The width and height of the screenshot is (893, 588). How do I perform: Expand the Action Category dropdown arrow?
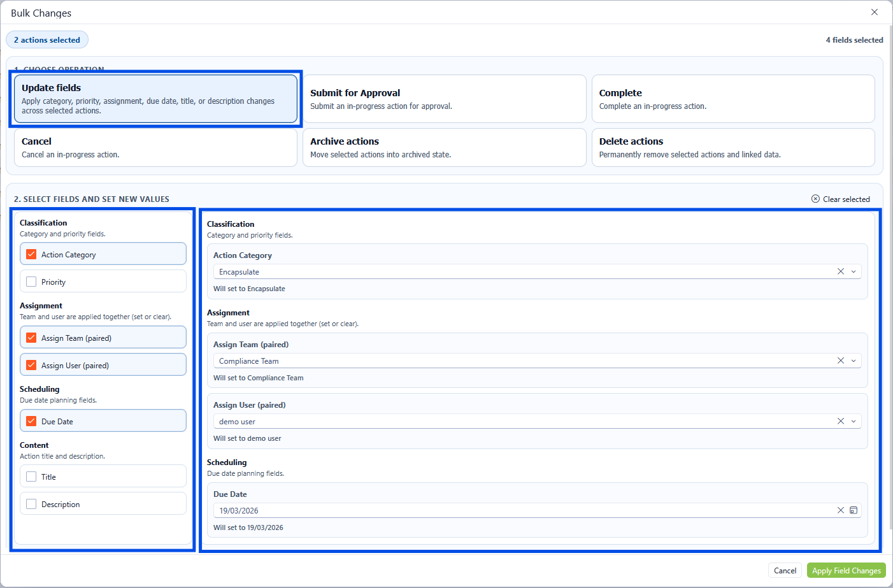coord(854,271)
